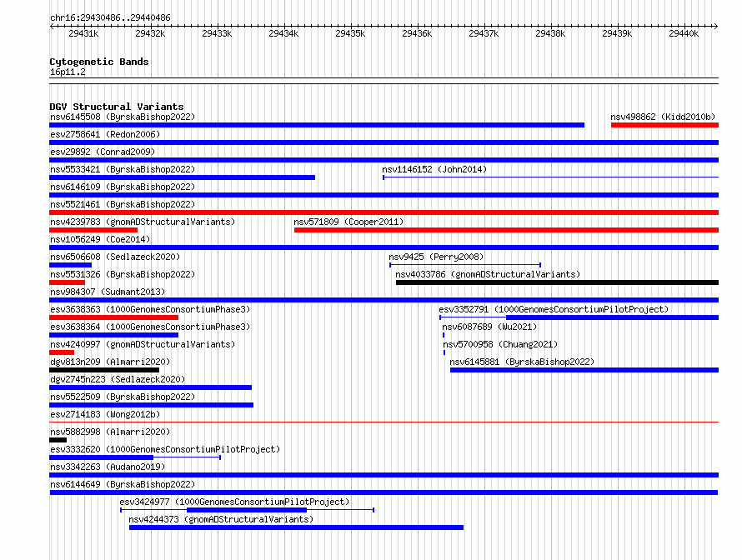The image size is (742, 560).
Task: Click the nsv1146152 (John2014) variant label
Action: [434, 169]
